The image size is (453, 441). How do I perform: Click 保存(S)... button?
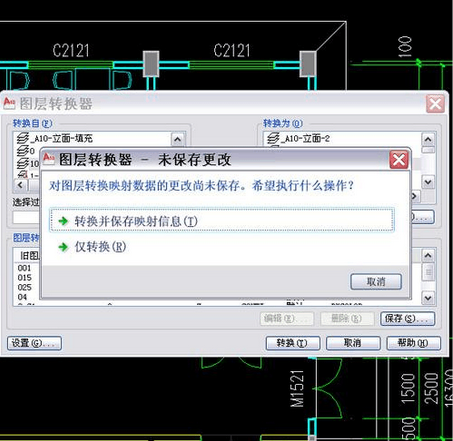pyautogui.click(x=408, y=318)
